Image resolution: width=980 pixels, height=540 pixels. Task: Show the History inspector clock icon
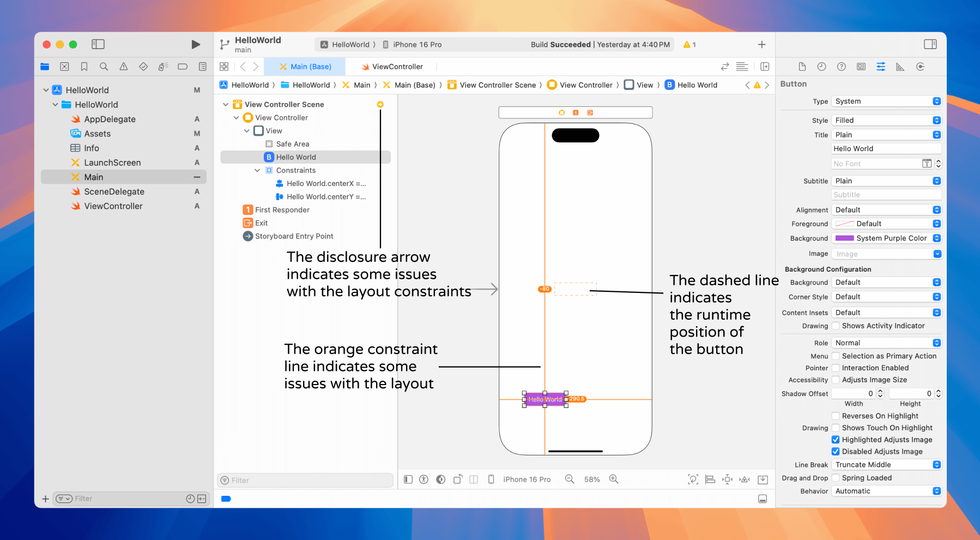[822, 67]
